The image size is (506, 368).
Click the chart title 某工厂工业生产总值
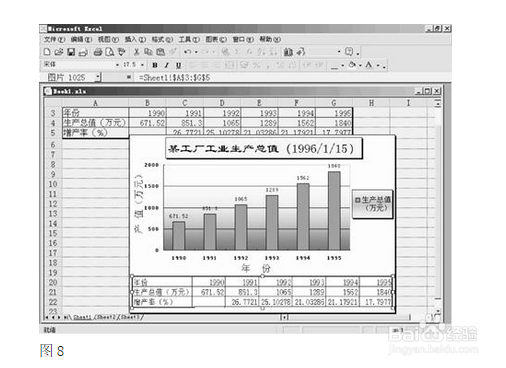[x=264, y=149]
